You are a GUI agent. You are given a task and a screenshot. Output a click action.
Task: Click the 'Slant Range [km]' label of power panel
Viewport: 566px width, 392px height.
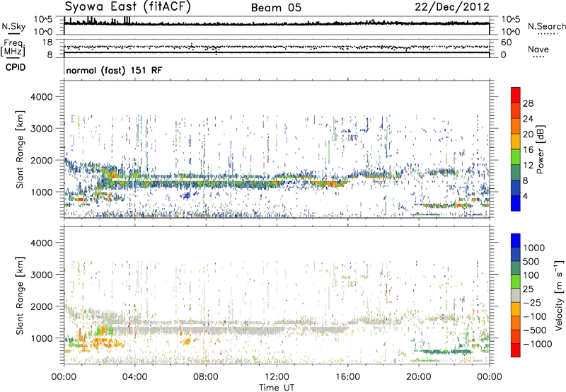(20, 149)
